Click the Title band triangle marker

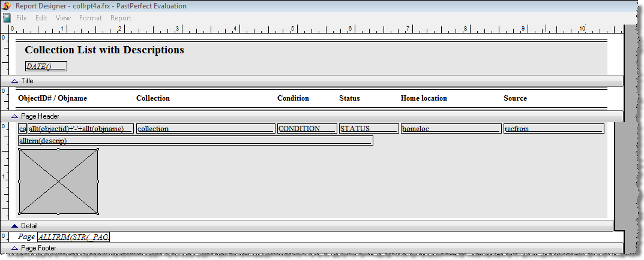(14, 81)
